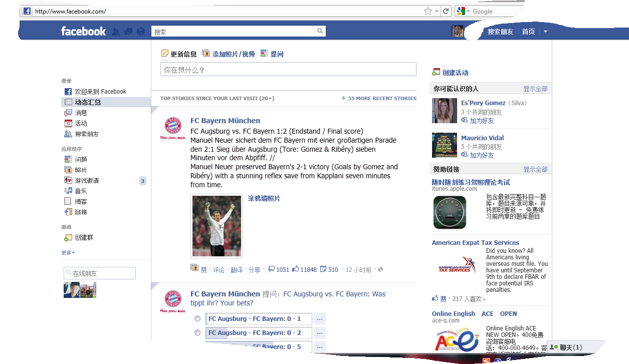The image size is (629, 364).
Task: Click the privacy globe icon after 12 小时前
Action: pos(380,269)
